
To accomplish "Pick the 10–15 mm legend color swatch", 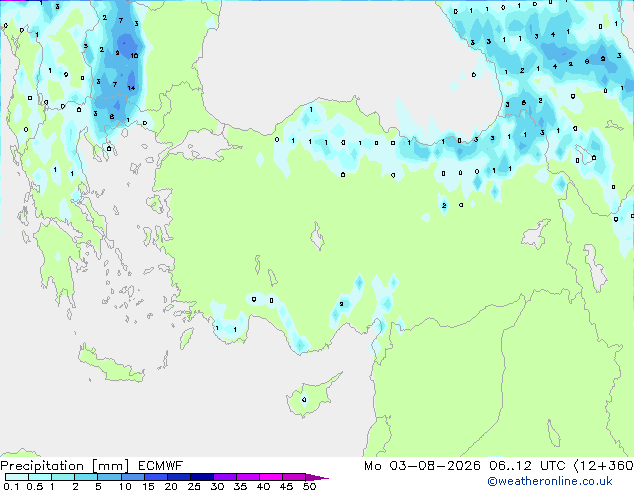I will [132, 477].
